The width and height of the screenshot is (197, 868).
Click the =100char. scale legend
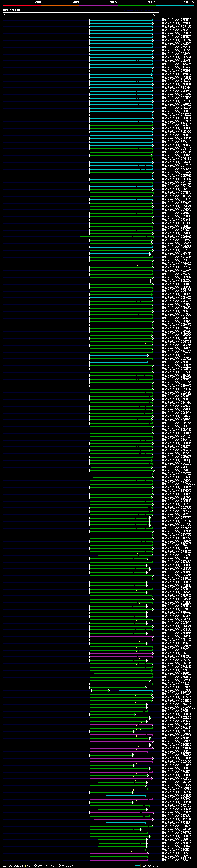click(147, 866)
